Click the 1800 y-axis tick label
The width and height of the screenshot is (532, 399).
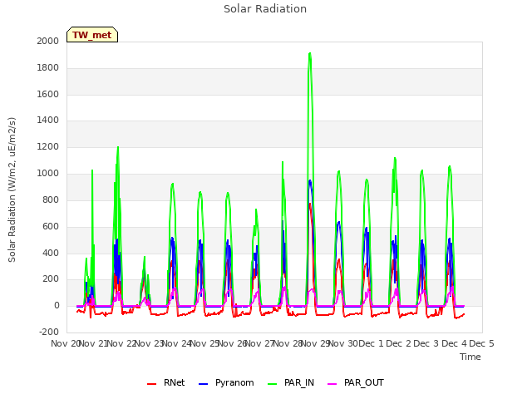pos(48,68)
